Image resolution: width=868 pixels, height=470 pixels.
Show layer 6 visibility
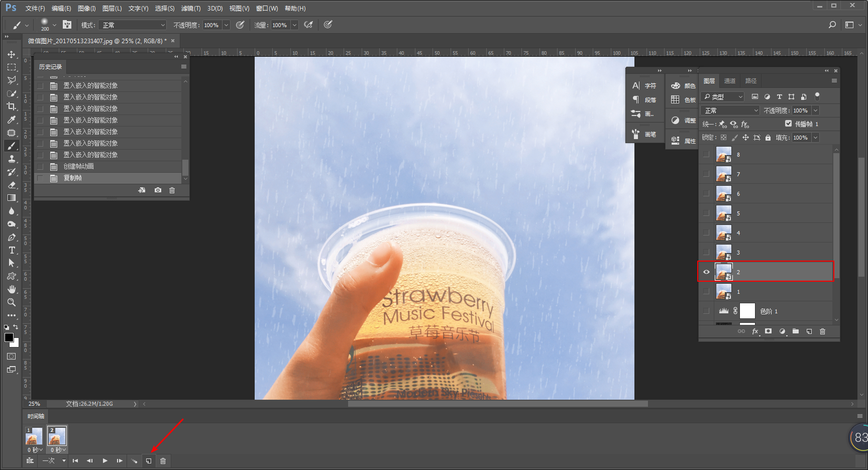click(x=707, y=194)
